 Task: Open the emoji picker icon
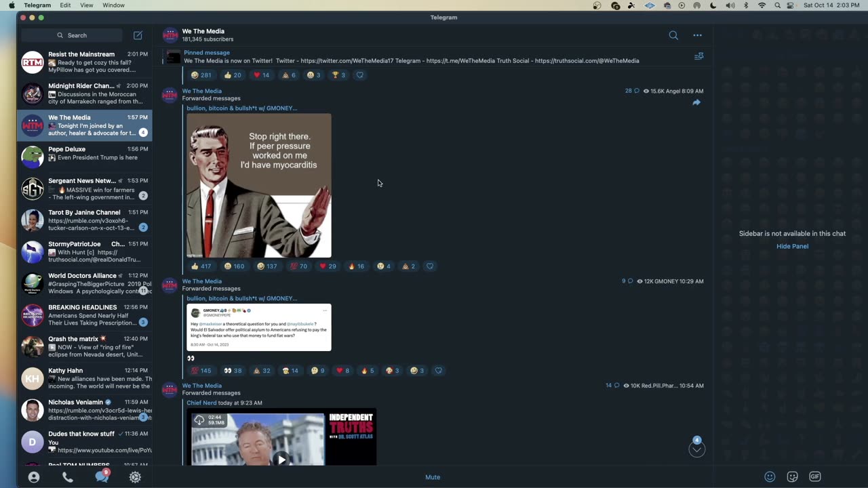(770, 476)
